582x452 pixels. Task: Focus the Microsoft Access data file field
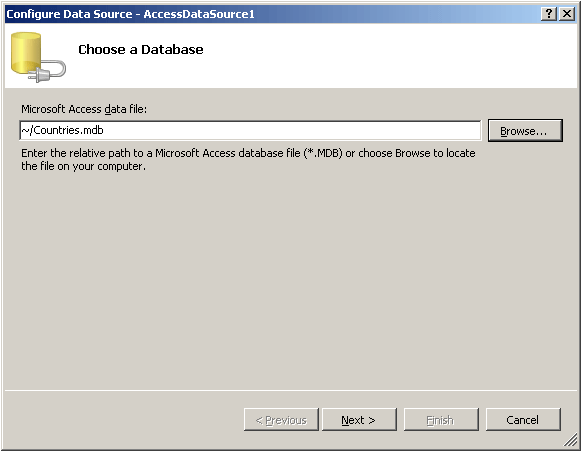click(x=250, y=131)
